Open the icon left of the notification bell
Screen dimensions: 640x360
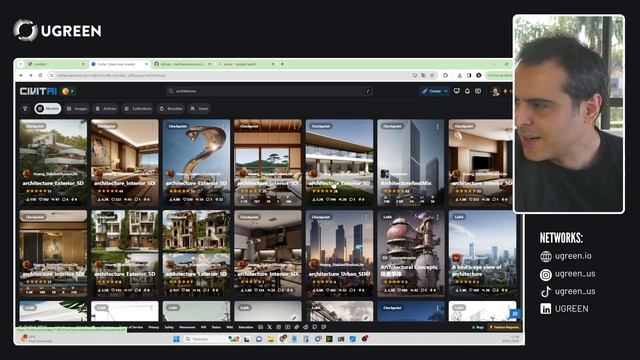[x=457, y=91]
